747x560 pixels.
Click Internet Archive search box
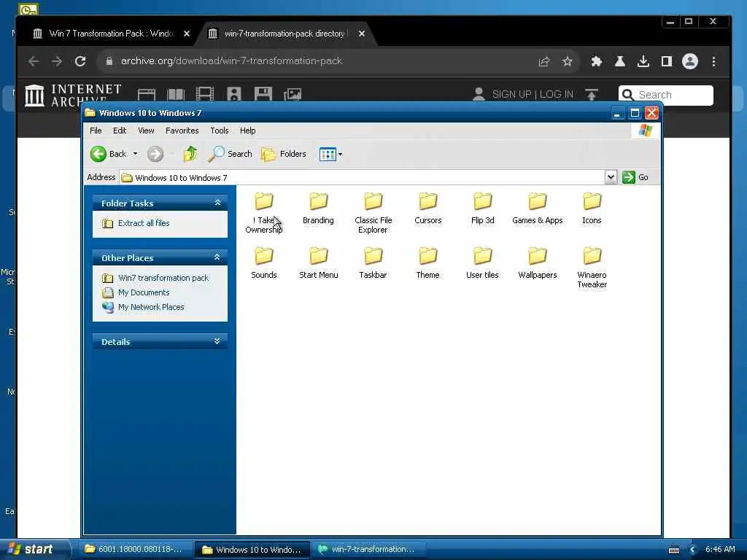click(665, 95)
